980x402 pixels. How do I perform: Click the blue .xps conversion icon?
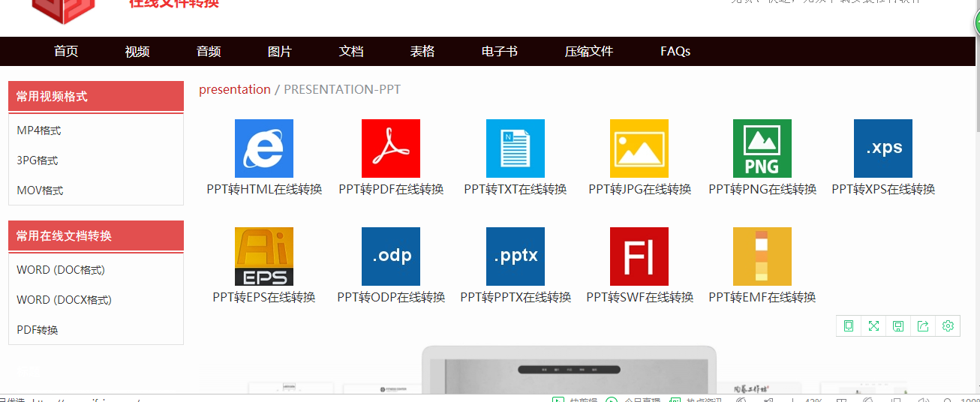[x=883, y=148]
